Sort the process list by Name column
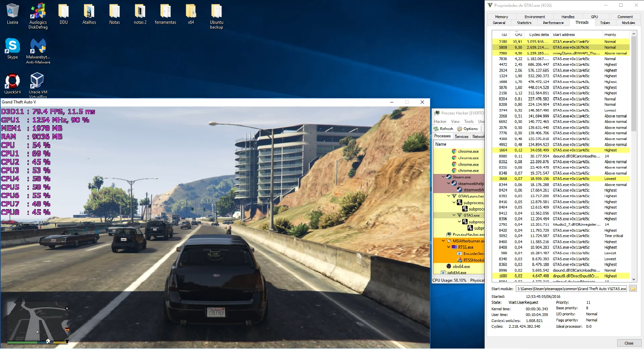 tap(459, 144)
